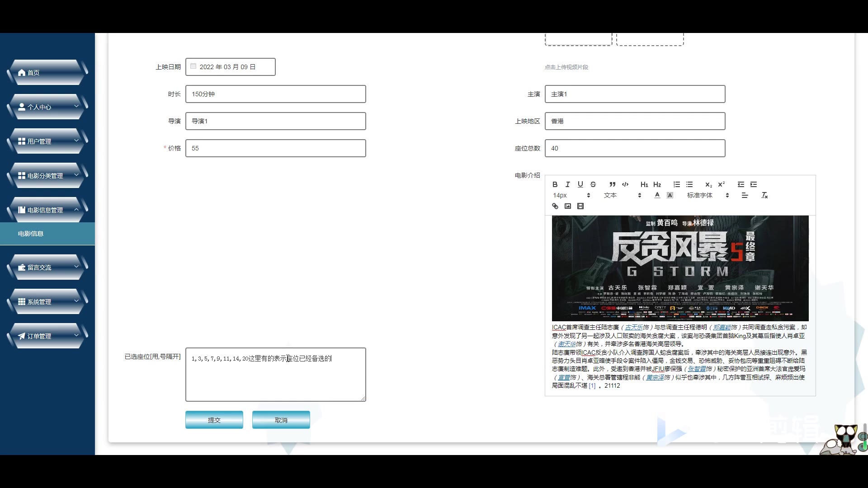The height and width of the screenshot is (488, 868).
Task: Click the chevron beside 用户管理
Action: click(x=76, y=141)
